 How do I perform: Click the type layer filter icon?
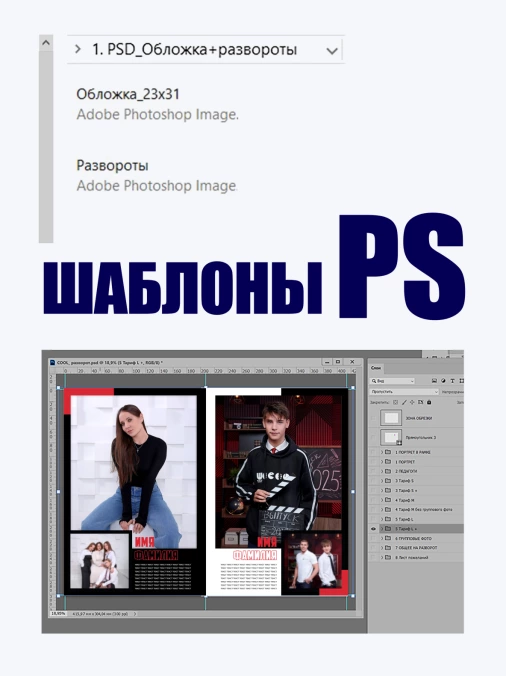(x=453, y=381)
